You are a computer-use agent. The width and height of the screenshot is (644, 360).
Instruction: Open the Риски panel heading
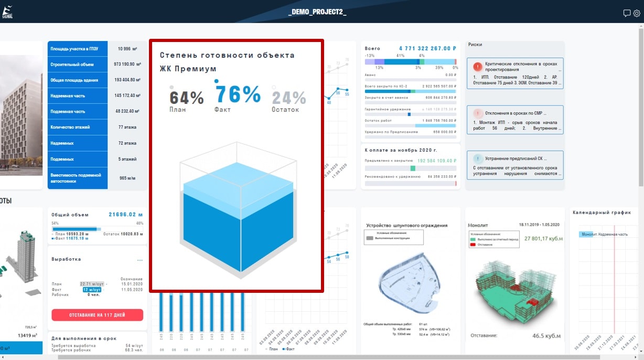(475, 45)
